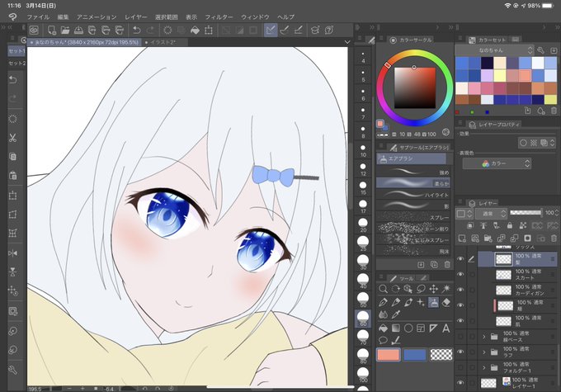Select the eyedropper tool
Viewport: 561px width, 392px height.
point(396,314)
